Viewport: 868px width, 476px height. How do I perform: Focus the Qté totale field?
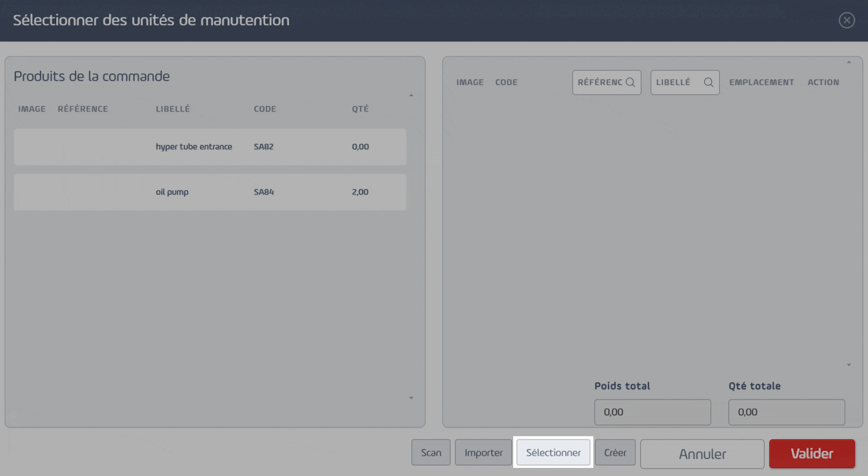tap(787, 412)
